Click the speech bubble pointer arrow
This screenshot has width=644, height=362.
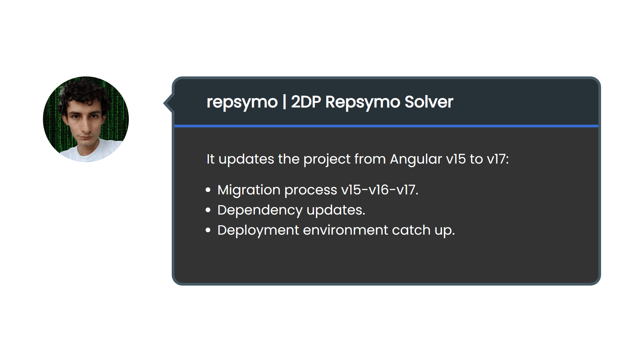click(x=168, y=103)
